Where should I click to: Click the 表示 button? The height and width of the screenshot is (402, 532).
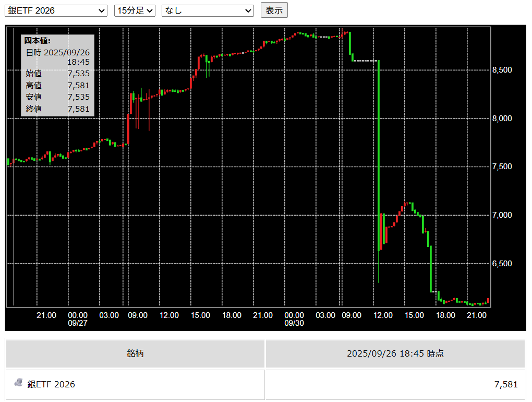(x=274, y=10)
